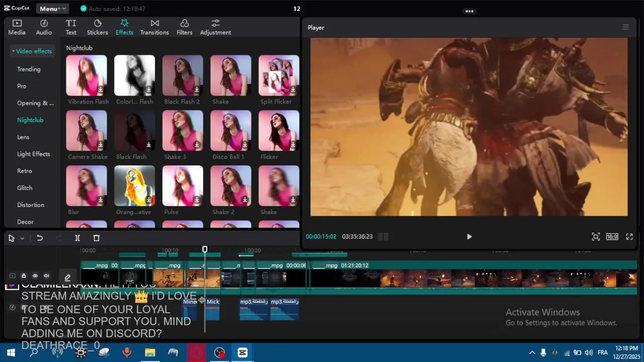Mute the main video track audio
The image size is (644, 362).
point(46,276)
